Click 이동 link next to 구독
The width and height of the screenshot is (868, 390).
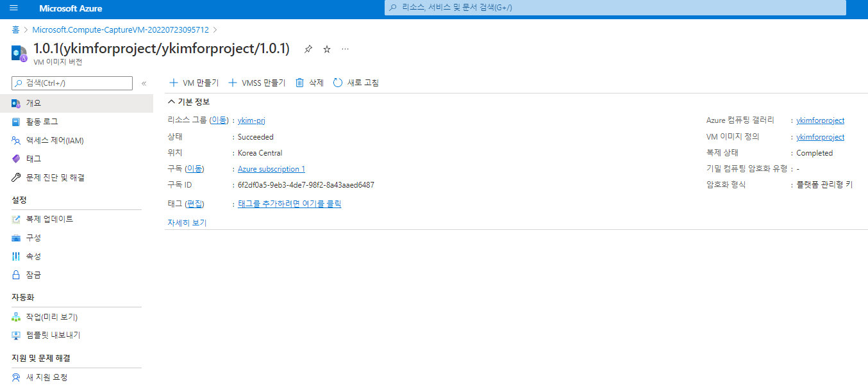click(195, 168)
